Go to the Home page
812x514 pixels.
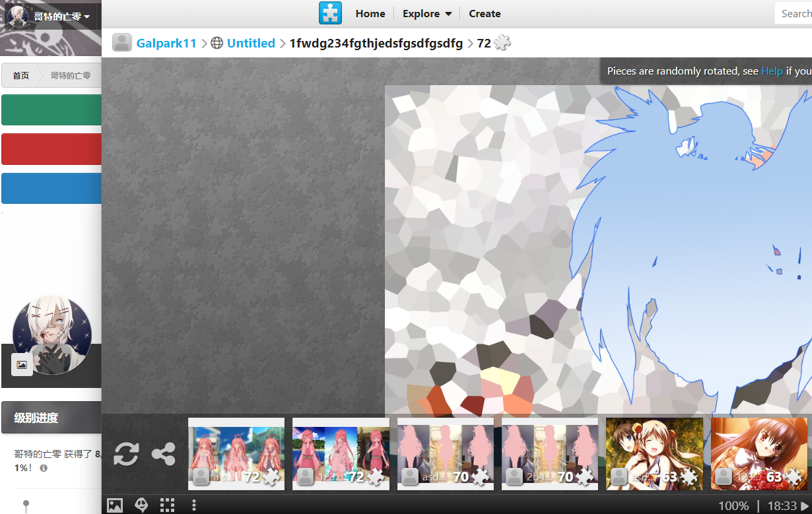(370, 13)
